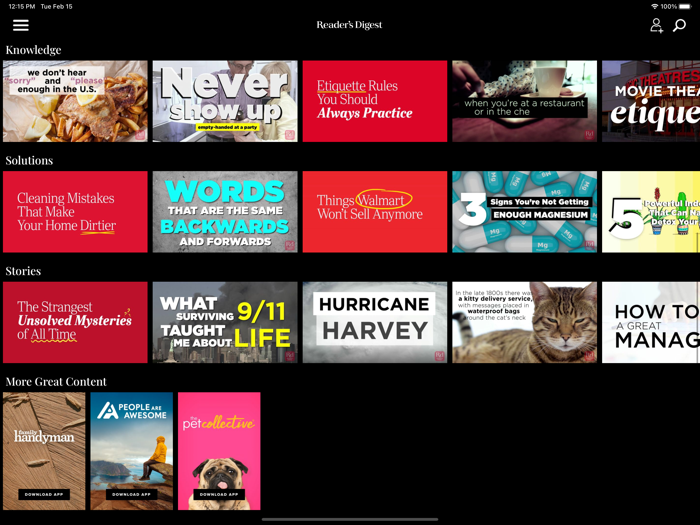Tap the clock time in status bar
This screenshot has height=525, width=700.
(22, 6)
